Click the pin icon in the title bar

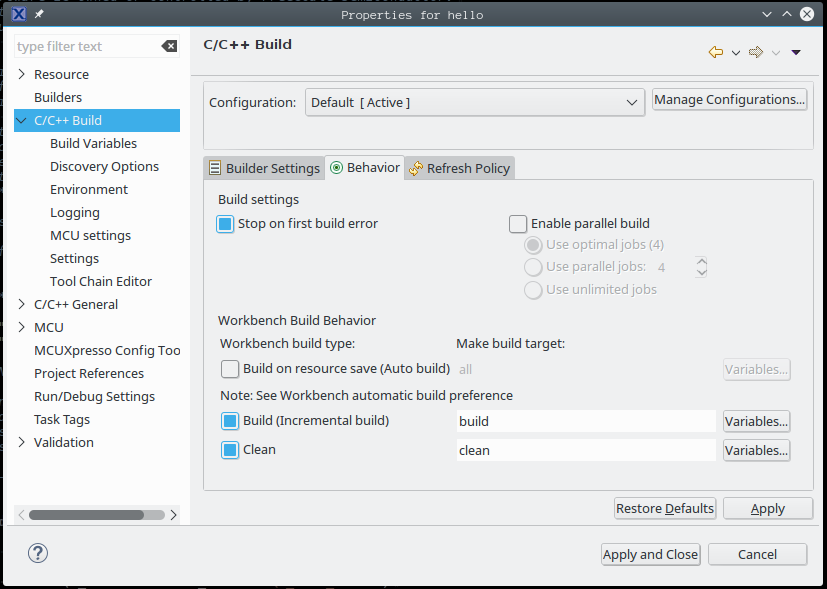coord(39,15)
